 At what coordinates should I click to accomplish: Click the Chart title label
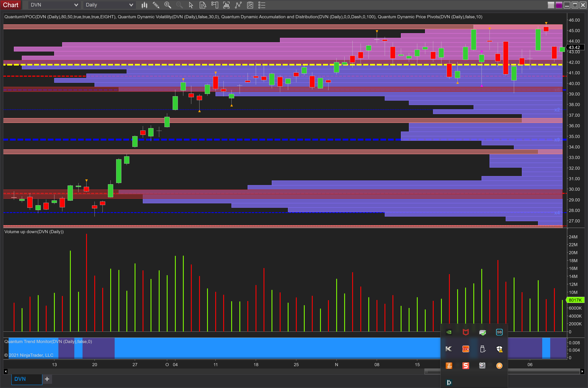(11, 5)
